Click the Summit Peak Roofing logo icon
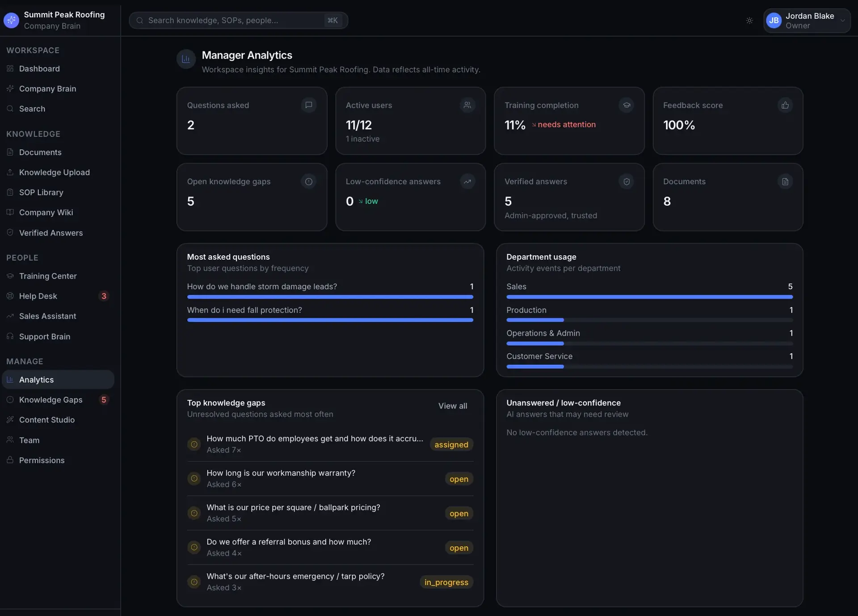 (11, 20)
